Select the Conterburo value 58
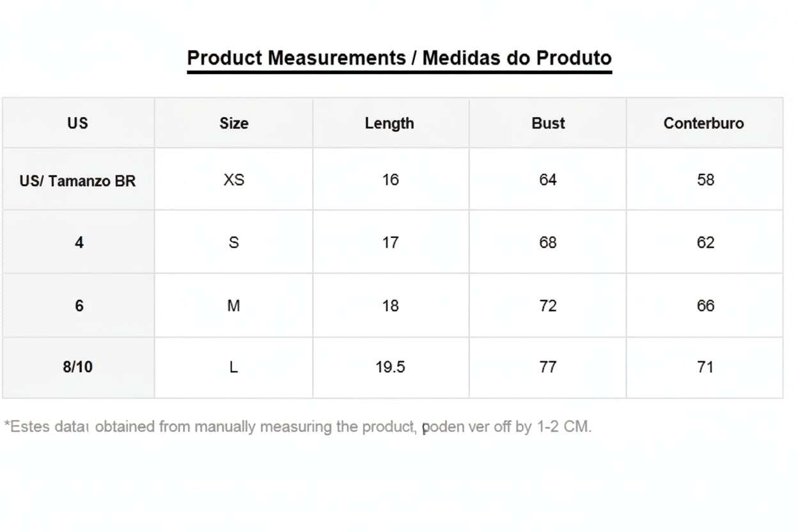Image resolution: width=798 pixels, height=532 pixels. click(705, 180)
